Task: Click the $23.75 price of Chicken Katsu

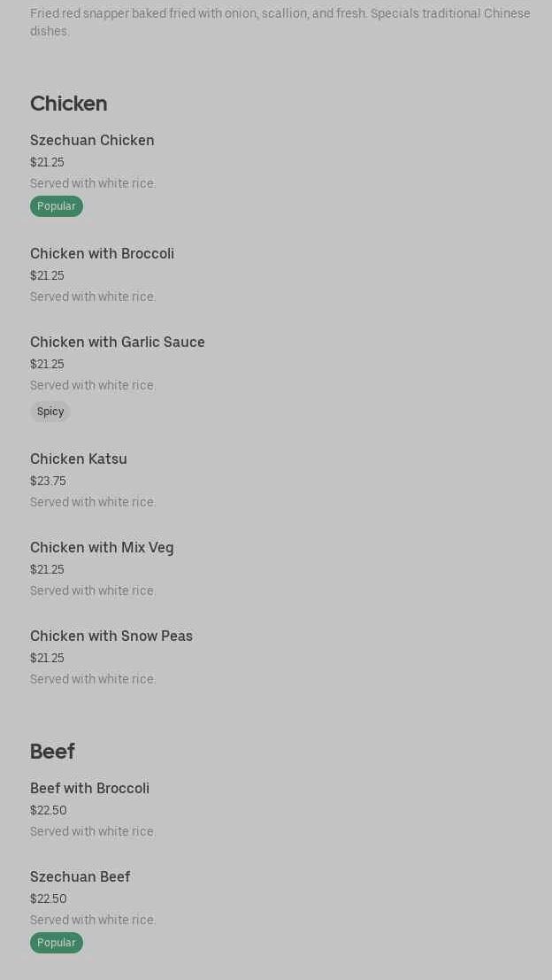Action: (48, 481)
